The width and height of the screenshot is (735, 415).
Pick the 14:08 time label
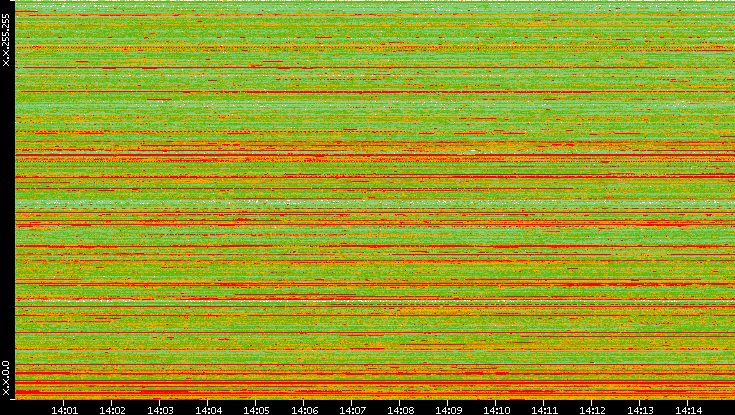[x=400, y=410]
